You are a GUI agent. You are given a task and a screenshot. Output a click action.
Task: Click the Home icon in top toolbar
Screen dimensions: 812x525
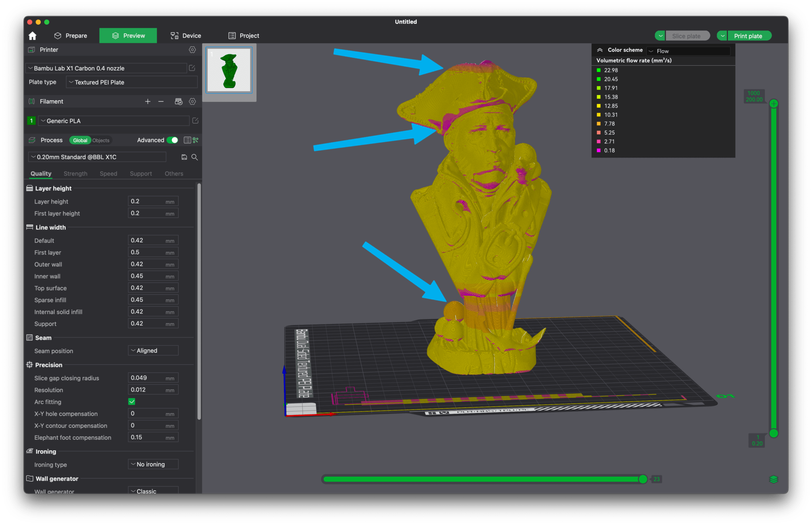[32, 35]
